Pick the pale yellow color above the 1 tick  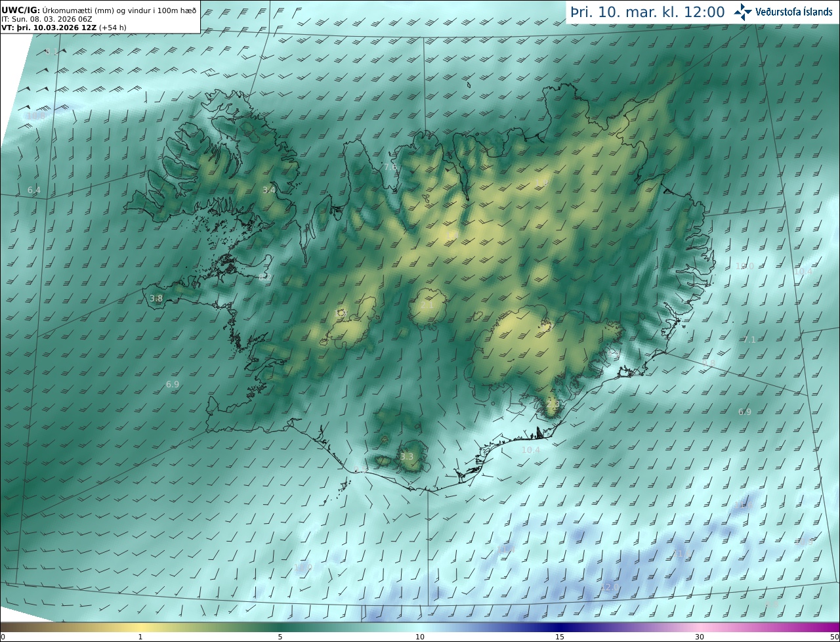[140, 627]
